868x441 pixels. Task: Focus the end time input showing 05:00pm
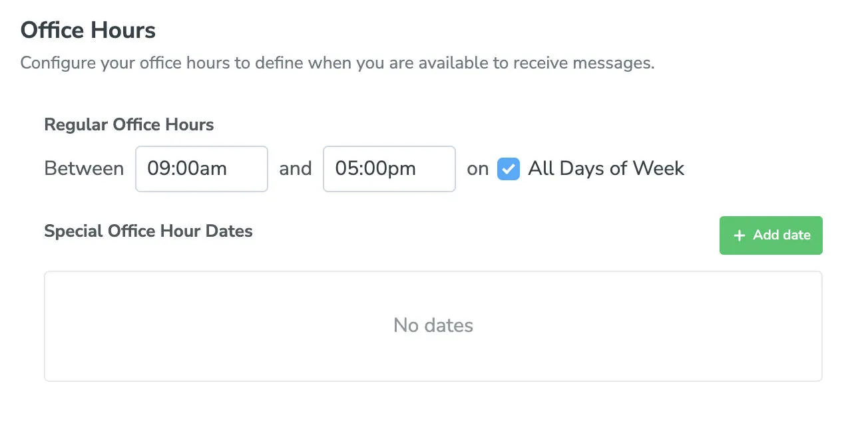coord(389,169)
